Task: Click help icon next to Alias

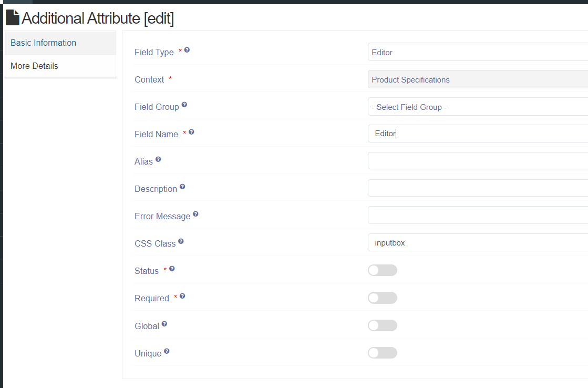Action: (x=158, y=159)
